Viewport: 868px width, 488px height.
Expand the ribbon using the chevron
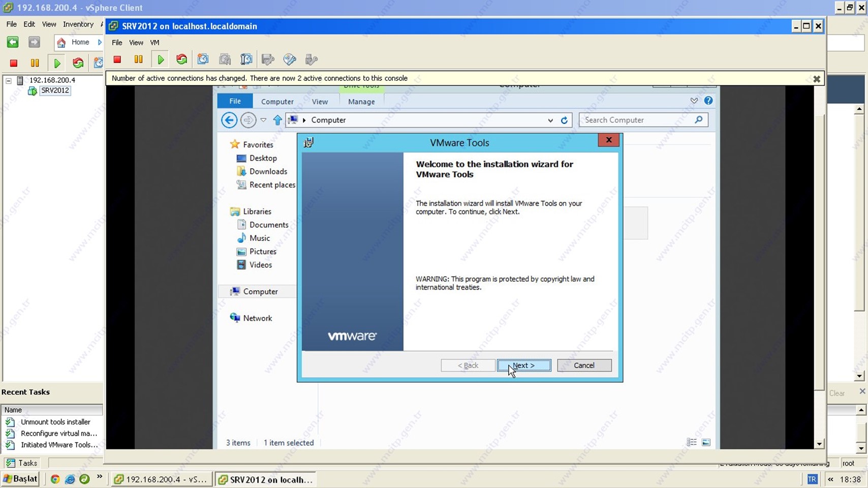pos(694,101)
